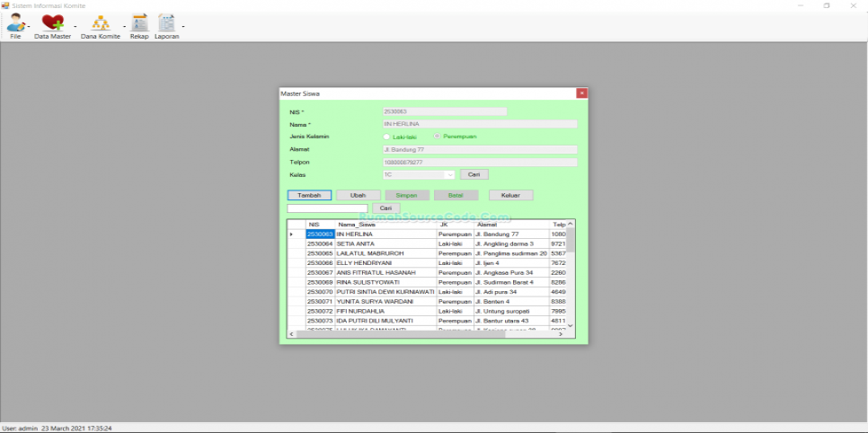Sort by the JK column header

point(456,225)
